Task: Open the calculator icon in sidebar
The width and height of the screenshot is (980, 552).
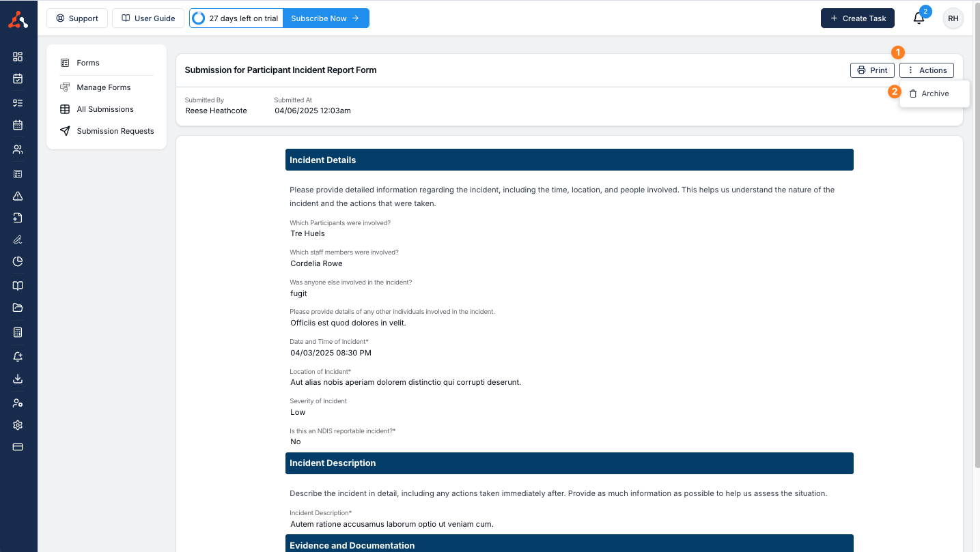Action: coord(18,332)
